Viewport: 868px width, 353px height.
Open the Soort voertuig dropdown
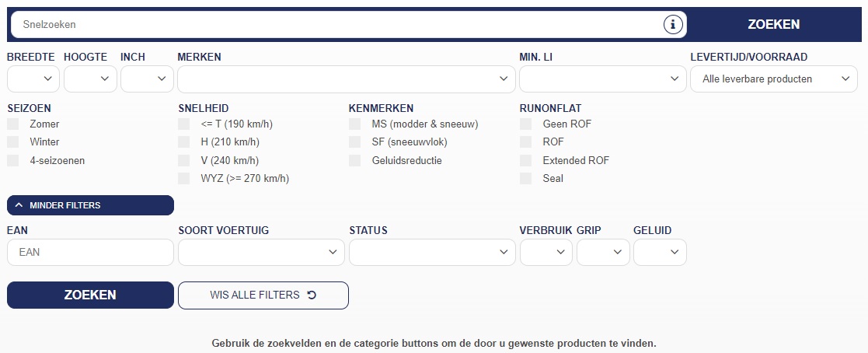click(261, 252)
